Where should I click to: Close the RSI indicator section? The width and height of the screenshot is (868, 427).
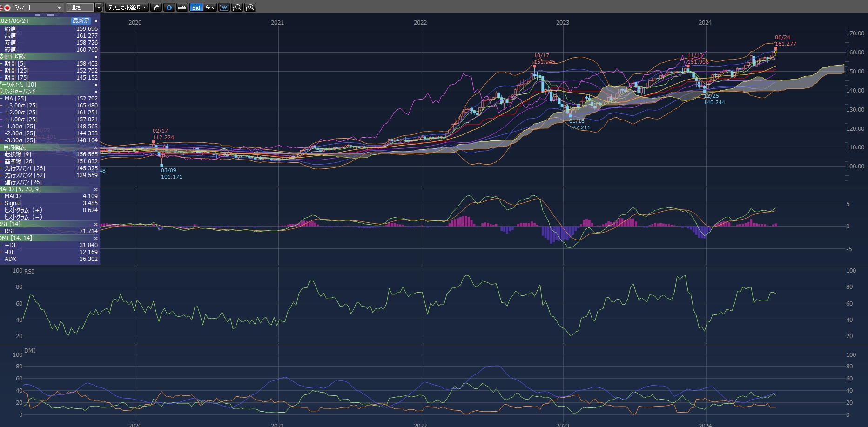pyautogui.click(x=96, y=224)
